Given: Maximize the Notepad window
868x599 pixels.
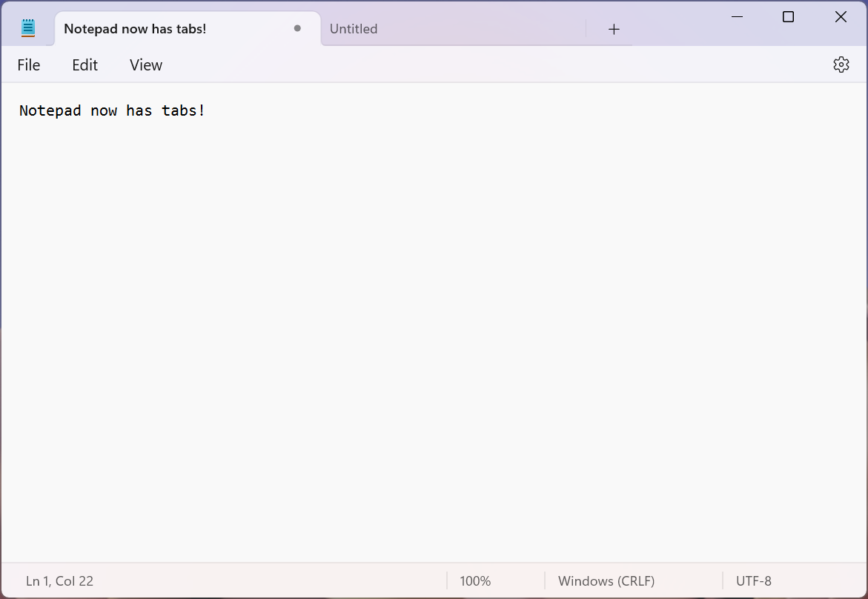Looking at the screenshot, I should (x=788, y=17).
